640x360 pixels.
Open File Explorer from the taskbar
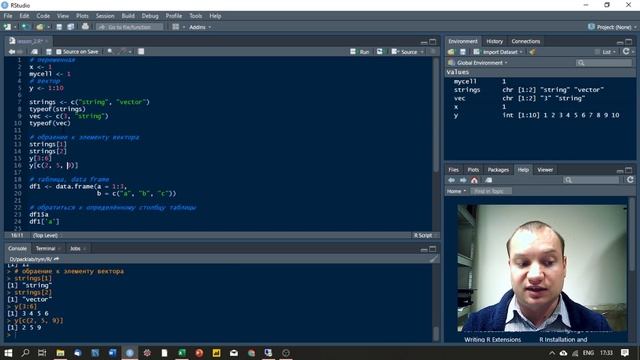[x=60, y=353]
